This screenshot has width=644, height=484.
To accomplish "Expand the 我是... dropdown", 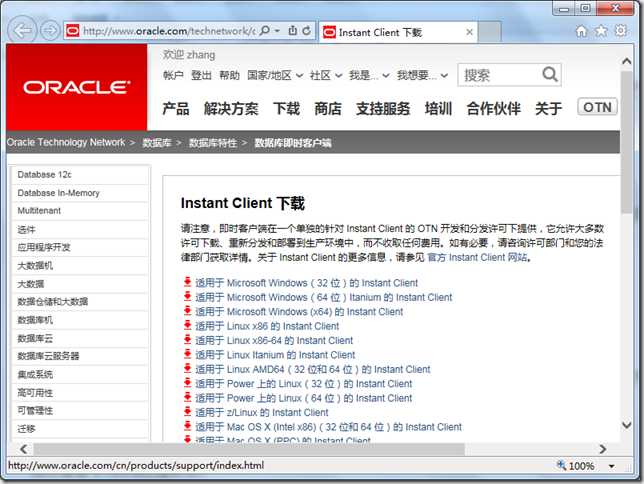I will point(369,75).
